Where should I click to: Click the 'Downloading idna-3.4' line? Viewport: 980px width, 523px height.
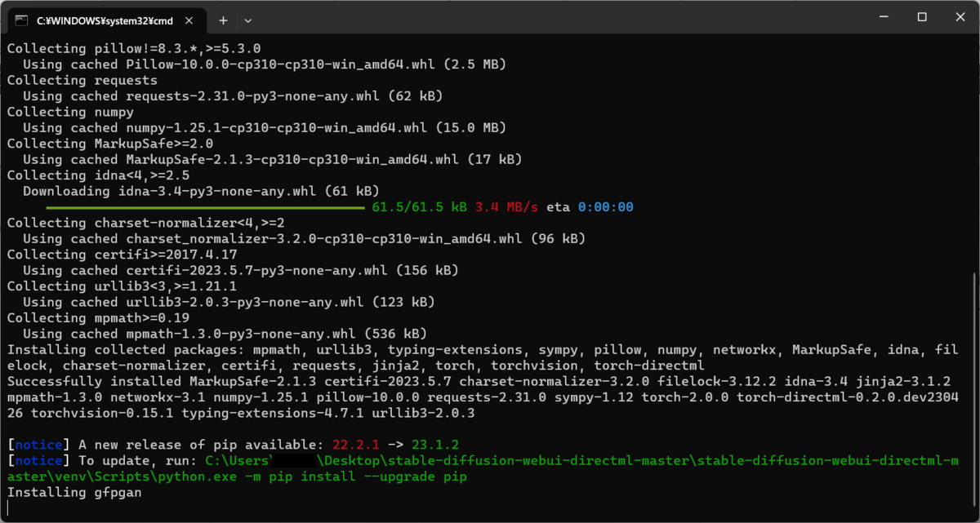pyautogui.click(x=201, y=192)
